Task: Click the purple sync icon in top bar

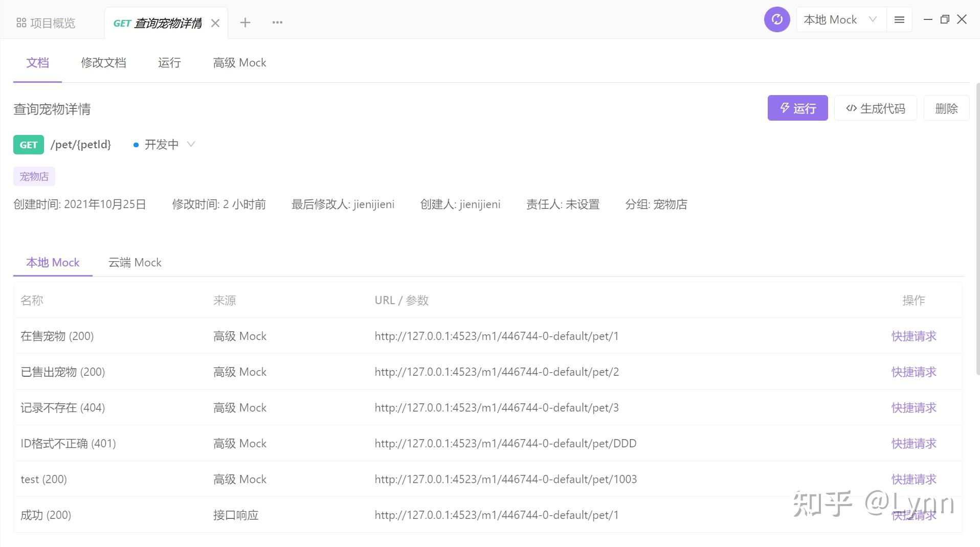Action: (x=776, y=19)
